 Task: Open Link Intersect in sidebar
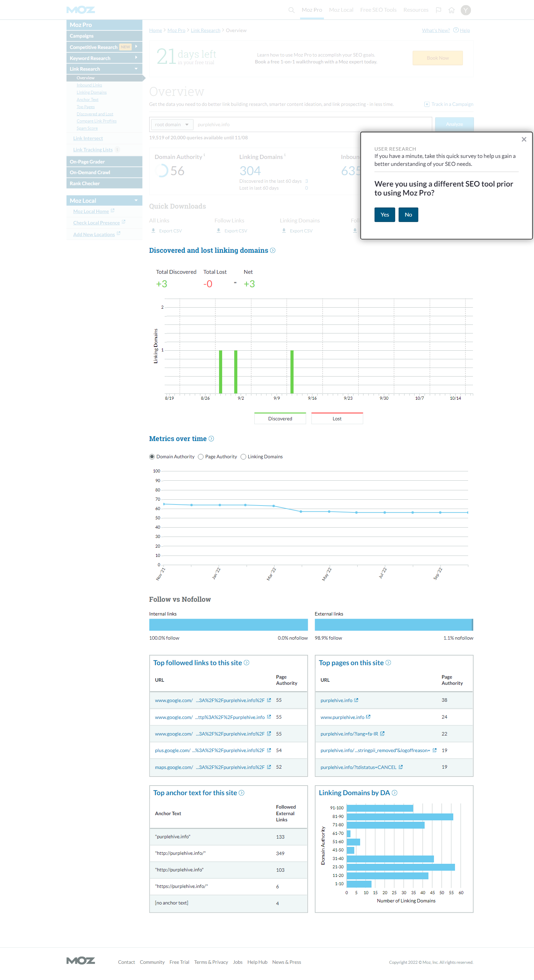88,139
